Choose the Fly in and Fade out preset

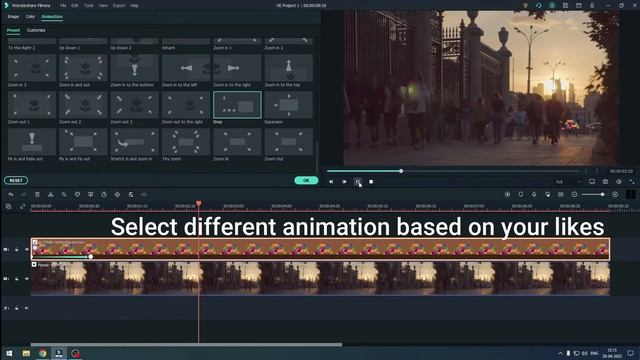point(31,145)
